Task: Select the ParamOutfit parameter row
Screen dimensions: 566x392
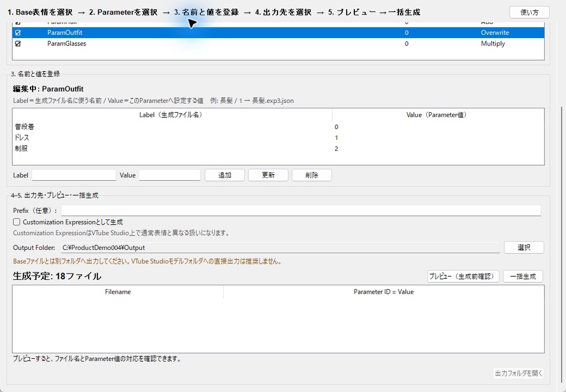Action: coord(279,33)
